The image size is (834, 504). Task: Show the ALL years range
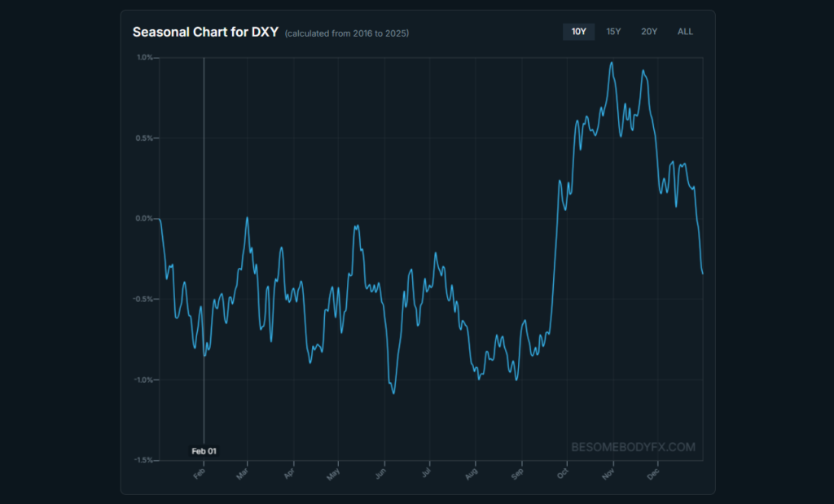[685, 32]
